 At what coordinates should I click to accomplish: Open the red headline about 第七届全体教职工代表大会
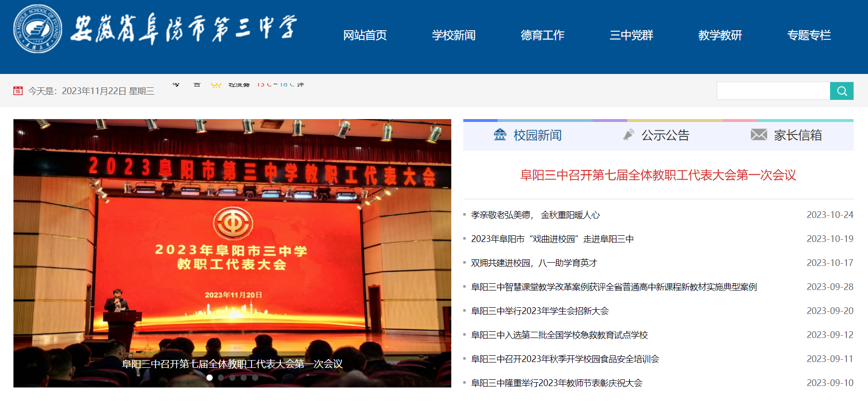658,175
